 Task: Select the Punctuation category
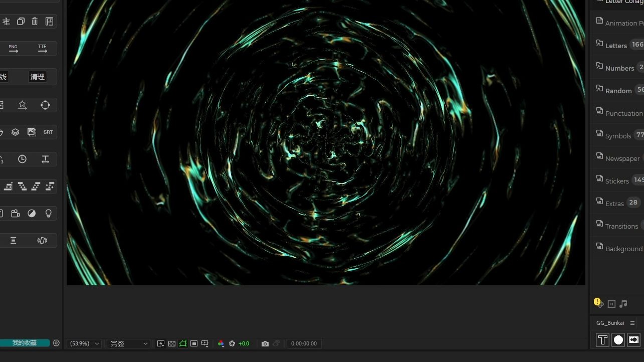(617, 113)
